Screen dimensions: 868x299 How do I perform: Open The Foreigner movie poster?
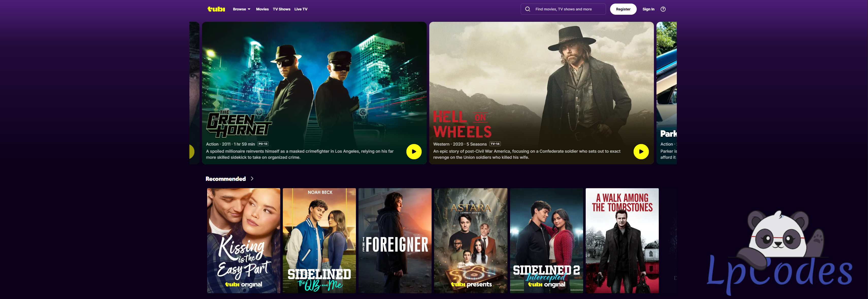coord(395,240)
